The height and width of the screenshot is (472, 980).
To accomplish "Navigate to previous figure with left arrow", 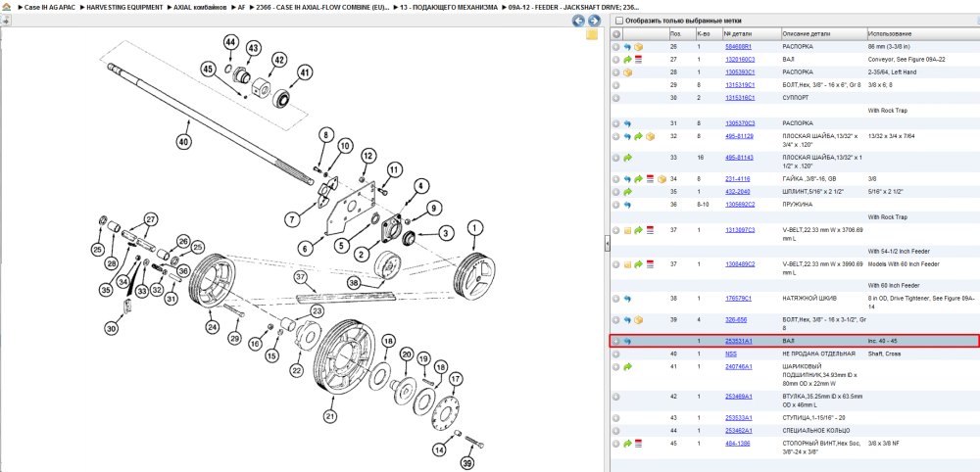I will pos(579,21).
